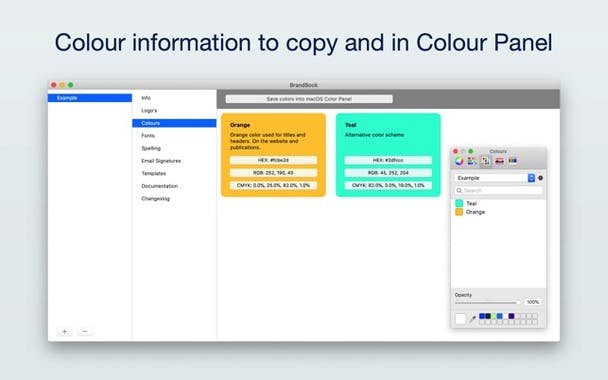
Task: Choose the light green saved swatch
Action: tap(494, 316)
